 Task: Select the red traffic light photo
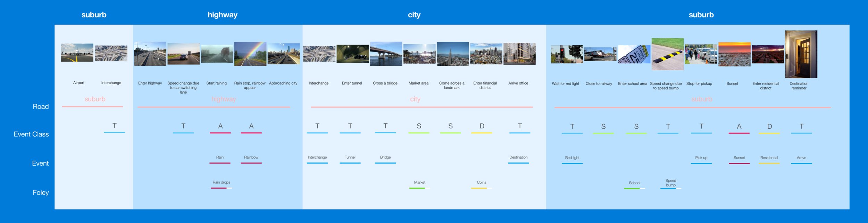(567, 54)
